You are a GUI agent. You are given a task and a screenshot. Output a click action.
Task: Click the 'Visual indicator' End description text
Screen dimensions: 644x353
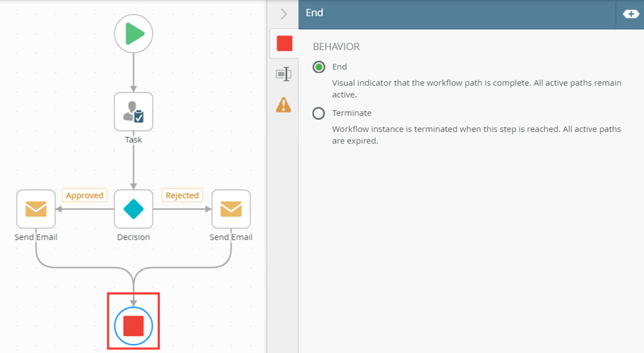click(x=477, y=89)
